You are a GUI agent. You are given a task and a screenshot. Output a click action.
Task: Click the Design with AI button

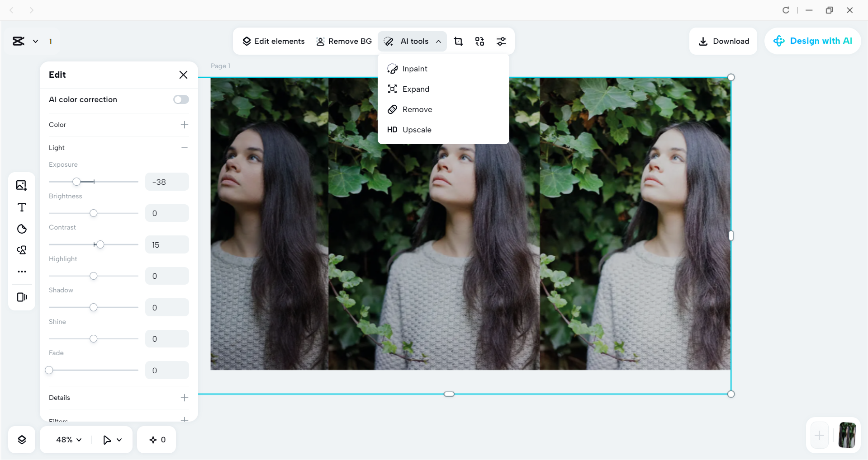click(x=812, y=41)
